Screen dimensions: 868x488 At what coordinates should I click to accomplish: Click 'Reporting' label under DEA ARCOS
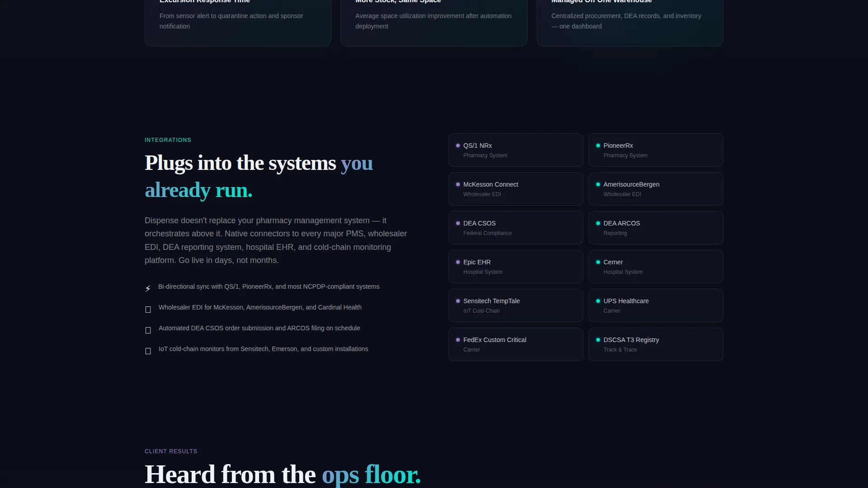tap(615, 233)
